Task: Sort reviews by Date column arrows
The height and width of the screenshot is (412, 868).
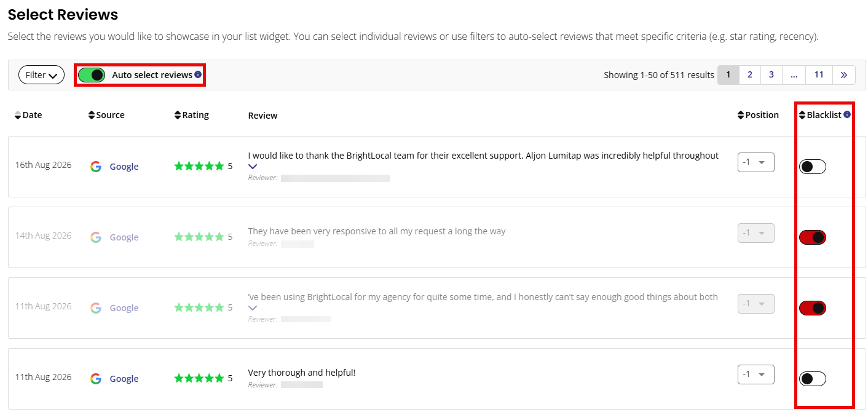Action: [18, 115]
